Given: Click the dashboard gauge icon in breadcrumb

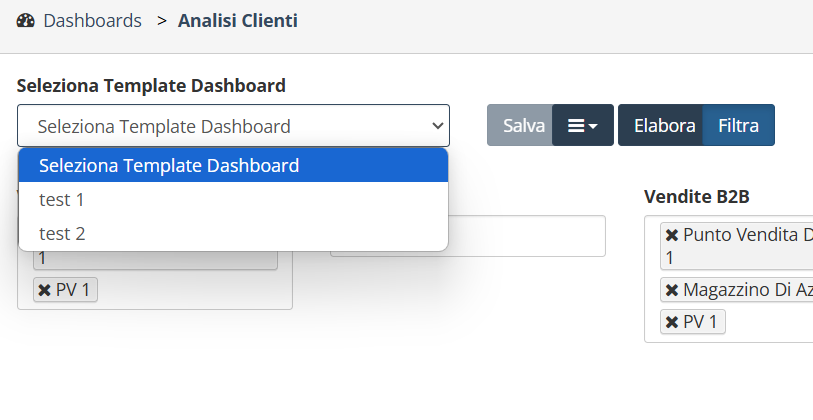Looking at the screenshot, I should pos(25,21).
